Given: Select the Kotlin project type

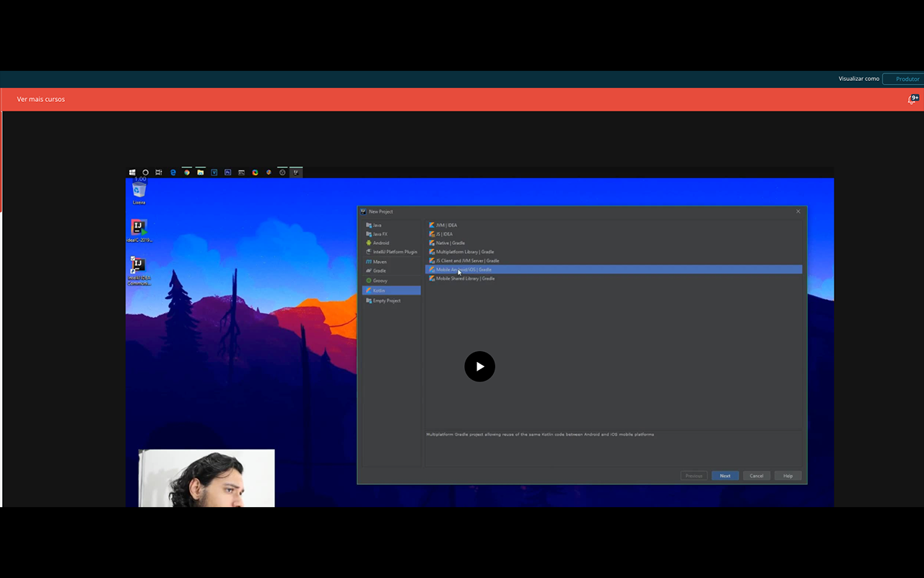Looking at the screenshot, I should pyautogui.click(x=391, y=290).
